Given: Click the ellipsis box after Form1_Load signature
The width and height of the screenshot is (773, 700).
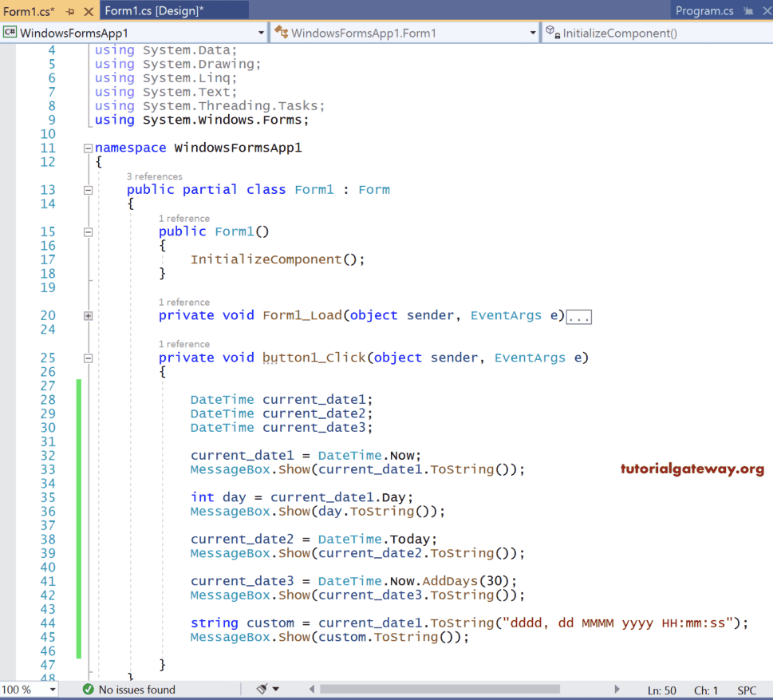Looking at the screenshot, I should click(578, 316).
